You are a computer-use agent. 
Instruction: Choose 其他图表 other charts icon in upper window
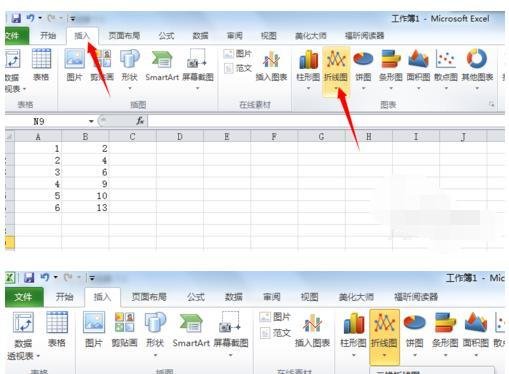477,59
